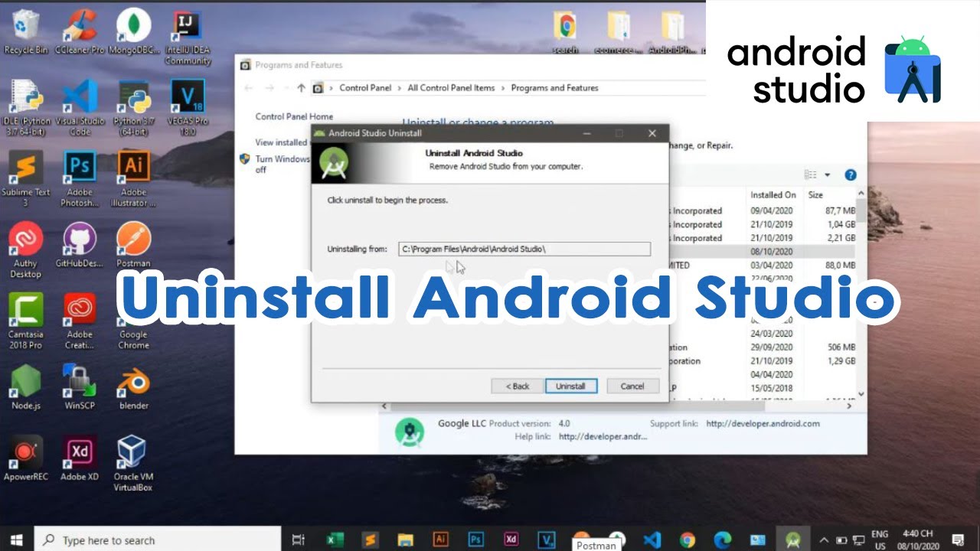The height and width of the screenshot is (551, 980).
Task: Open Adobe Illustrator desktop shortcut
Action: click(x=133, y=179)
